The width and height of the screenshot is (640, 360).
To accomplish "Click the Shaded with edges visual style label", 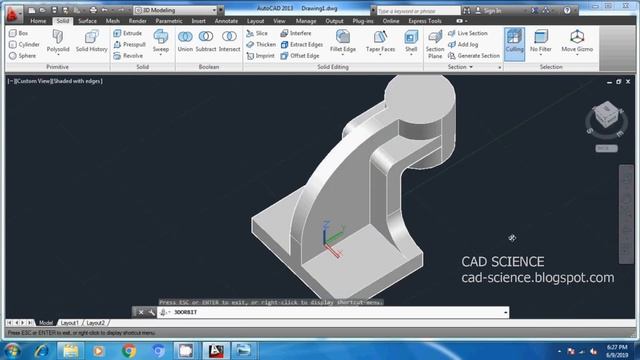I will (x=77, y=81).
